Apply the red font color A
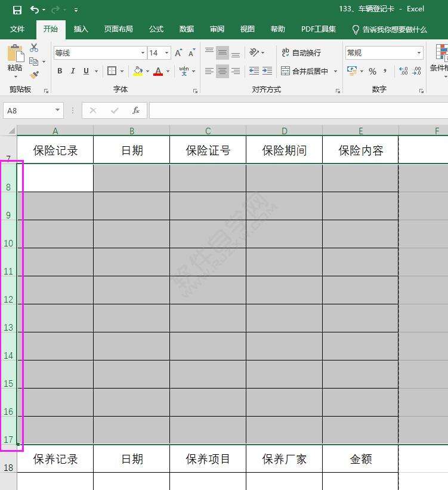This screenshot has height=490, width=448. click(x=158, y=71)
